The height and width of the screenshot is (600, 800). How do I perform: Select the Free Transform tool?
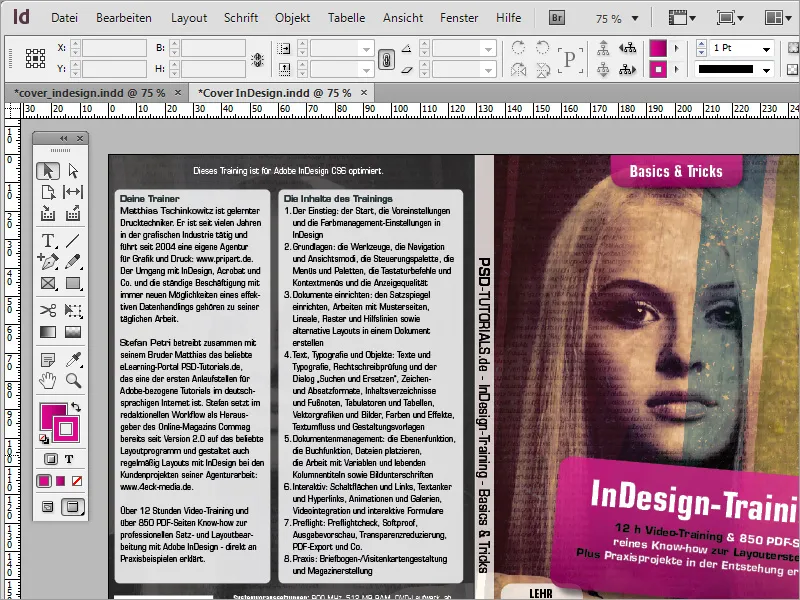tap(73, 310)
